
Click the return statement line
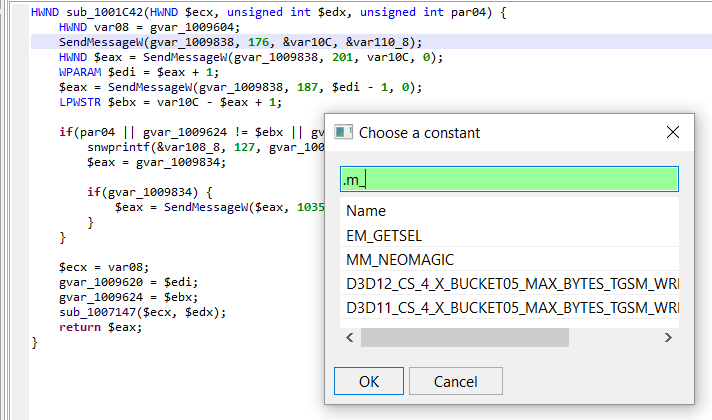point(100,327)
